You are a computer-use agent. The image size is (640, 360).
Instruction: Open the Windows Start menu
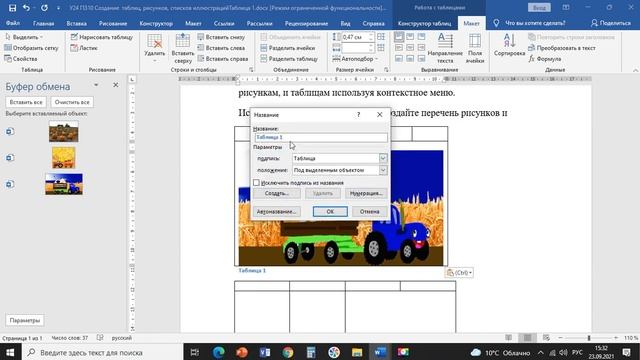coord(10,352)
